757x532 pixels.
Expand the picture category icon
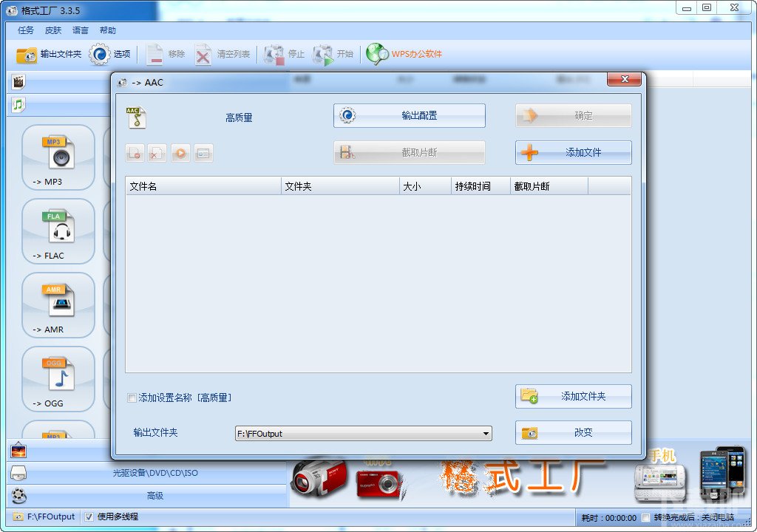coord(18,451)
